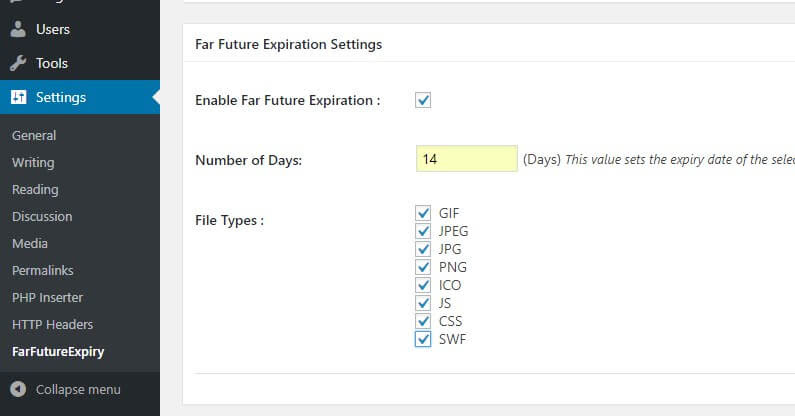Viewport: 795px width, 416px height.
Task: Collapse the admin sidebar menu
Action: [78, 389]
